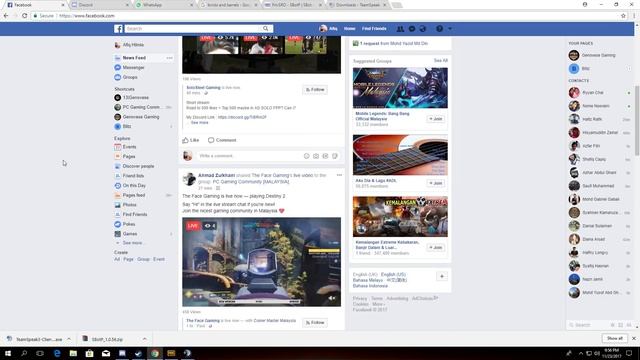Click the search magnifier icon in Facebook header
640x360 pixels.
[266, 29]
